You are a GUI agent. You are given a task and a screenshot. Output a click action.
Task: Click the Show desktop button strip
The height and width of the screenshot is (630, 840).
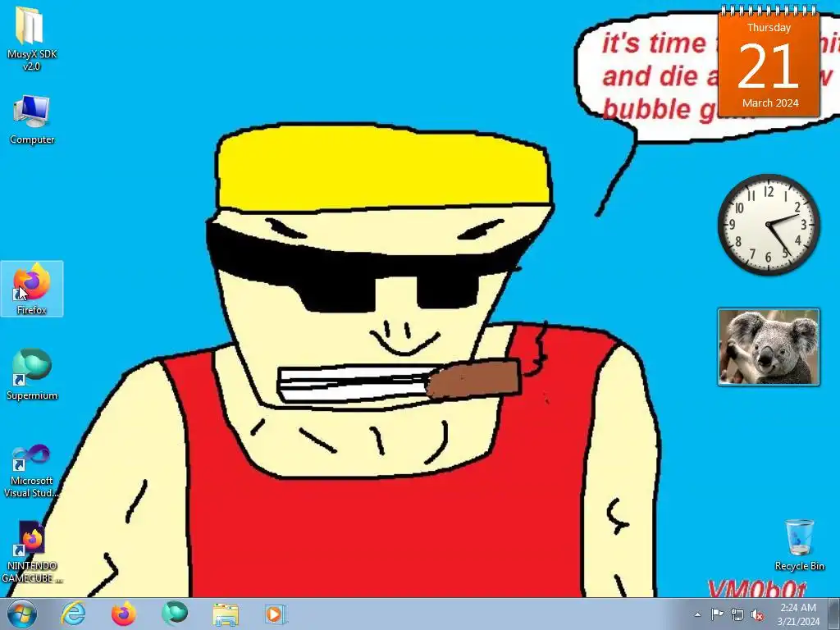point(834,614)
